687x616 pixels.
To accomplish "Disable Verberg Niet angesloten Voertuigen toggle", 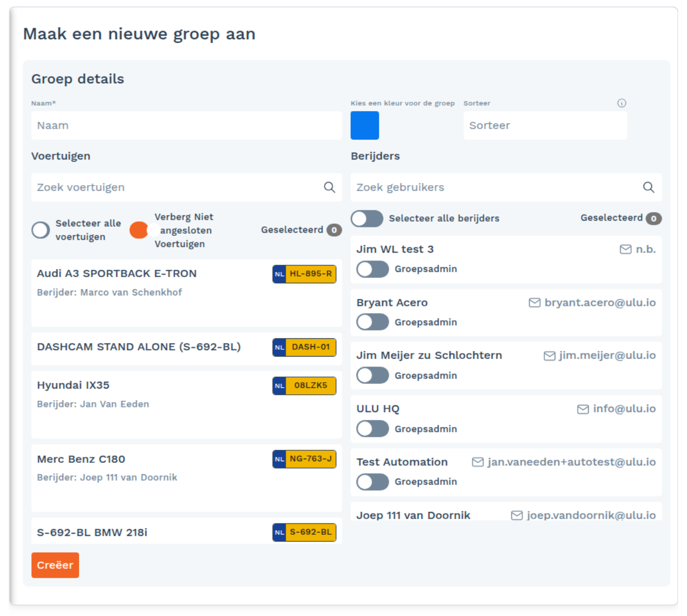I will [145, 230].
